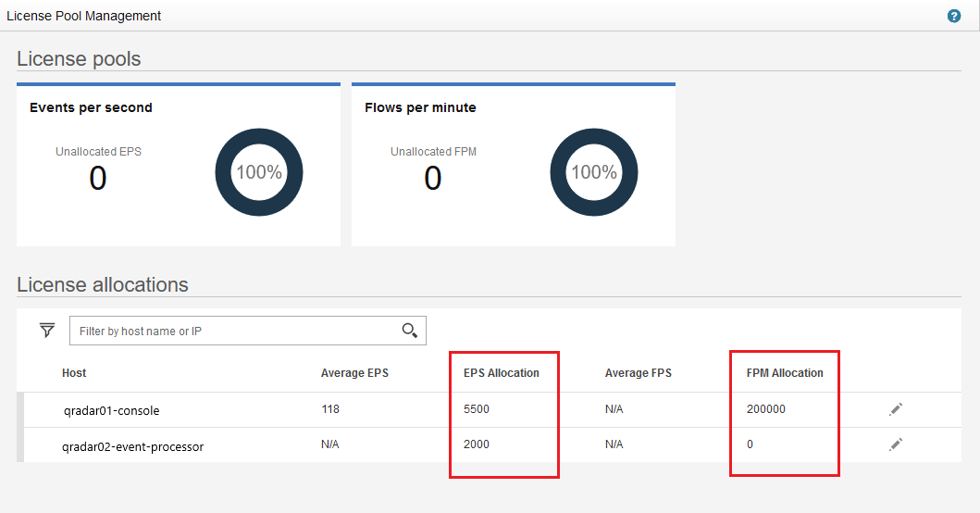Click the Events per second donut chart
The image size is (980, 513).
tap(259, 172)
